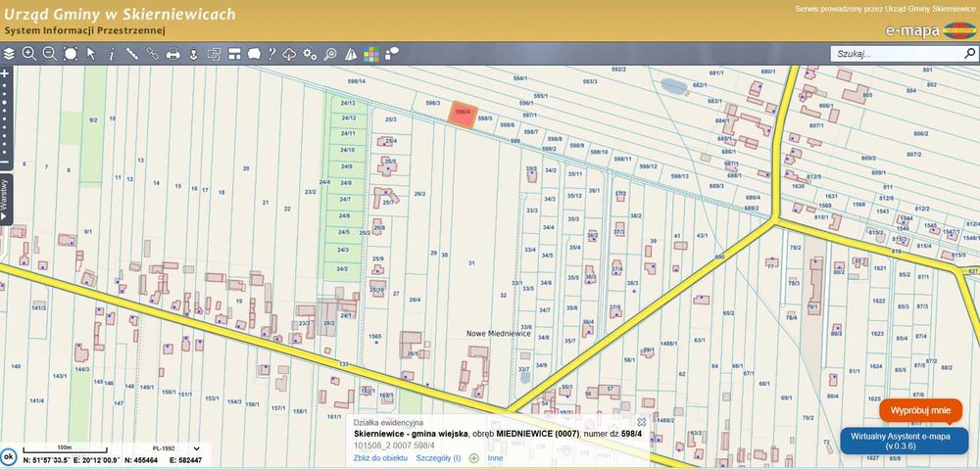Expand the Warstwy side panel
Screen dimensions: 980x469
point(5,199)
